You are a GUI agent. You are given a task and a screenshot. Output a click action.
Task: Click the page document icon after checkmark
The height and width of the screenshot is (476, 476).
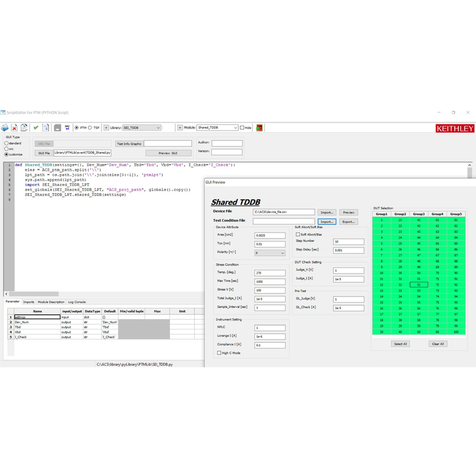click(46, 128)
